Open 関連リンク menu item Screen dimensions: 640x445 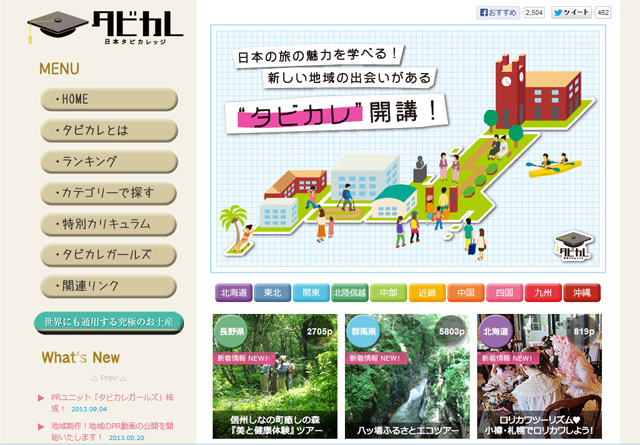pos(109,286)
